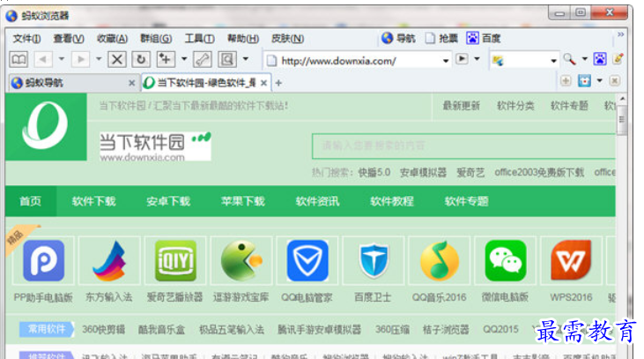Click the 当下软件园 green logo
The width and height of the screenshot is (644, 359).
[46, 127]
